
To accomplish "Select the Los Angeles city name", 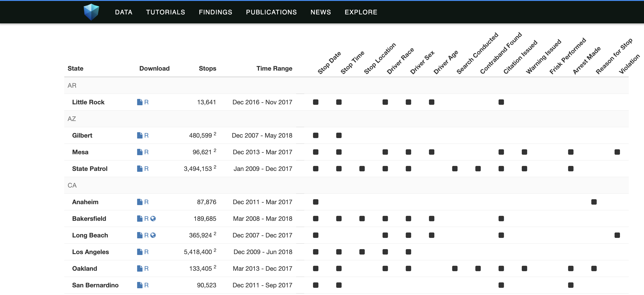I will pyautogui.click(x=90, y=252).
